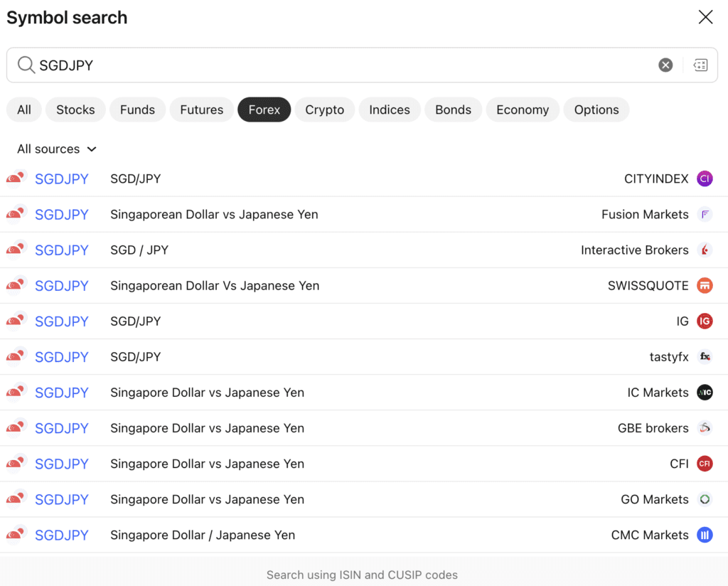The height and width of the screenshot is (586, 728).
Task: Select the Funds category filter
Action: pyautogui.click(x=137, y=110)
